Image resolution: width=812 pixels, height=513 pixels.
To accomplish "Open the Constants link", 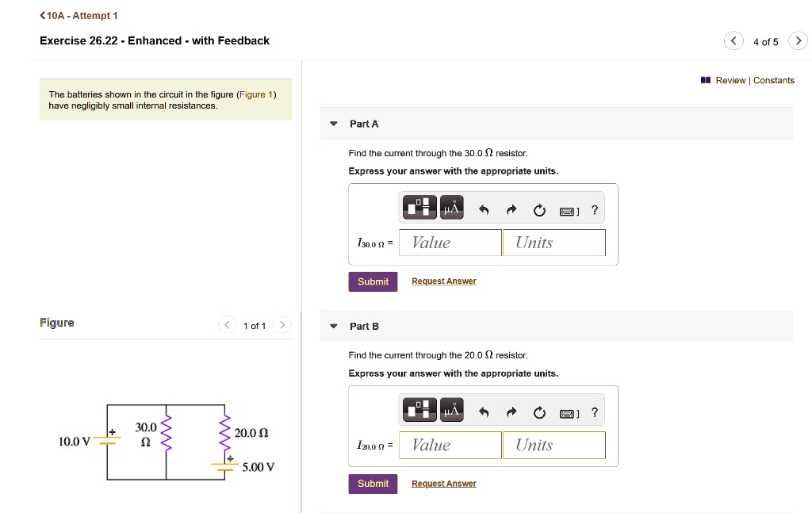I will coord(773,80).
